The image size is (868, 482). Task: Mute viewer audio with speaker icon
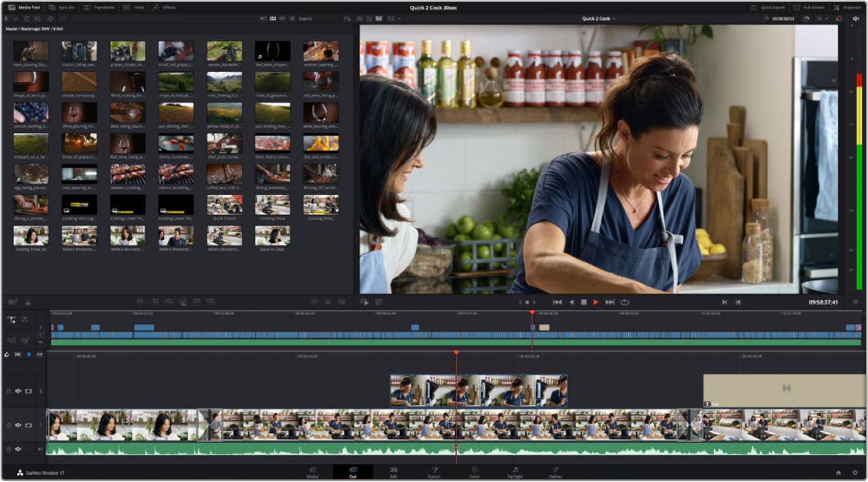pyautogui.click(x=856, y=18)
